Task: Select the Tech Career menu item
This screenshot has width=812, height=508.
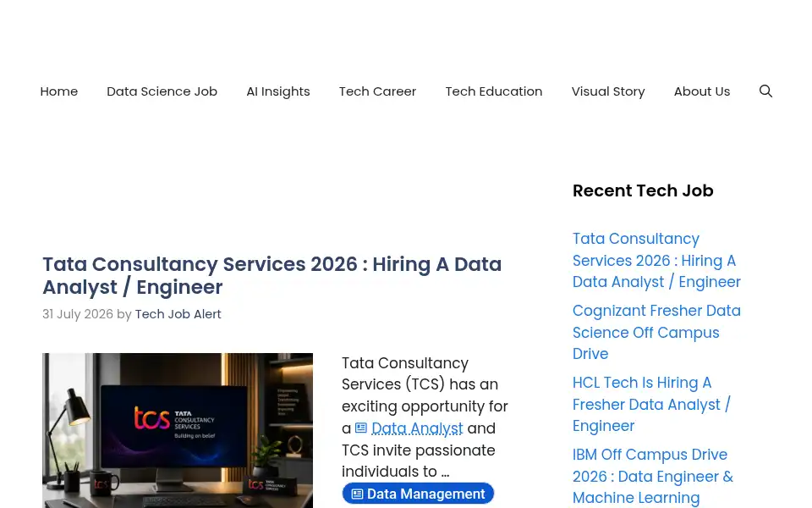Action: [x=377, y=91]
